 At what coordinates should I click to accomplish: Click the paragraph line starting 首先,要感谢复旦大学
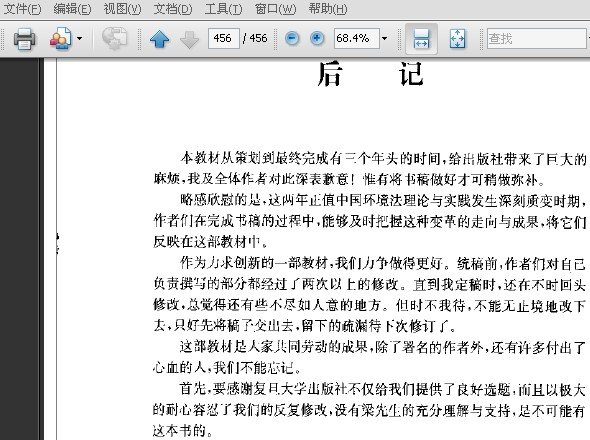tap(383, 389)
